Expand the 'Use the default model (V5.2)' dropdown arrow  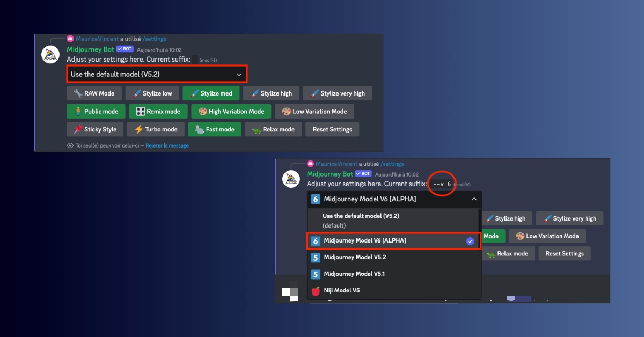(x=239, y=74)
